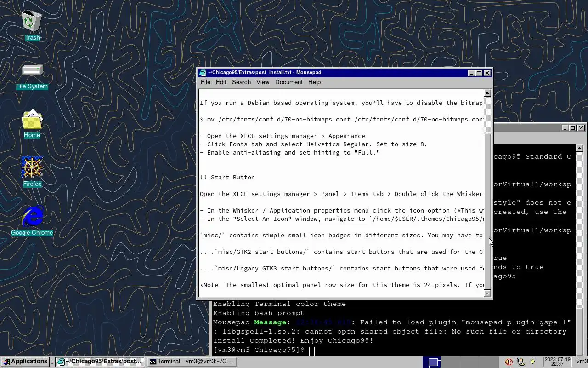Click "Install Completed! Enjoy Chicago95!" in Terminal
The height and width of the screenshot is (368, 588).
point(293,340)
